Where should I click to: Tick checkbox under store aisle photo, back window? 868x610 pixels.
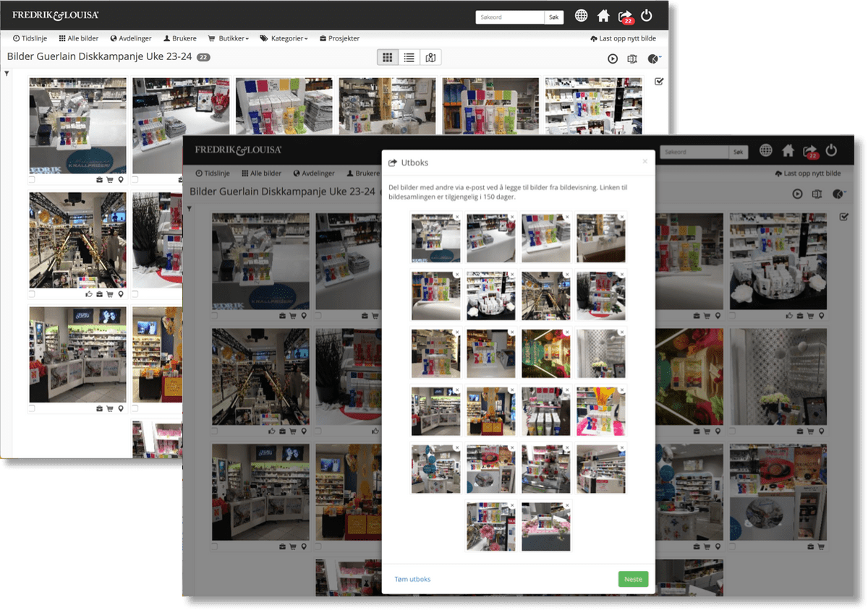point(32,294)
